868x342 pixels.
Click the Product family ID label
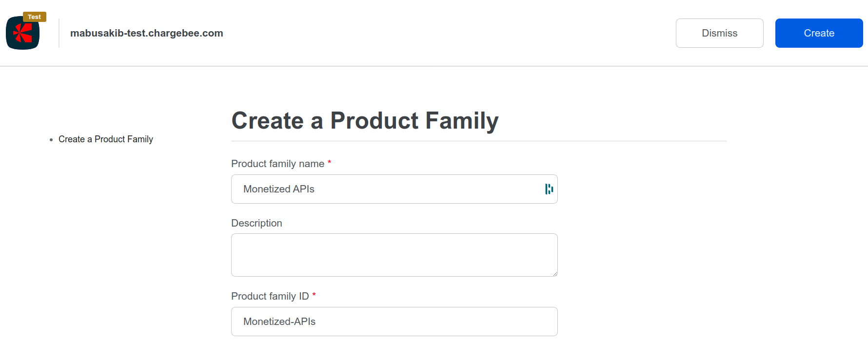270,296
